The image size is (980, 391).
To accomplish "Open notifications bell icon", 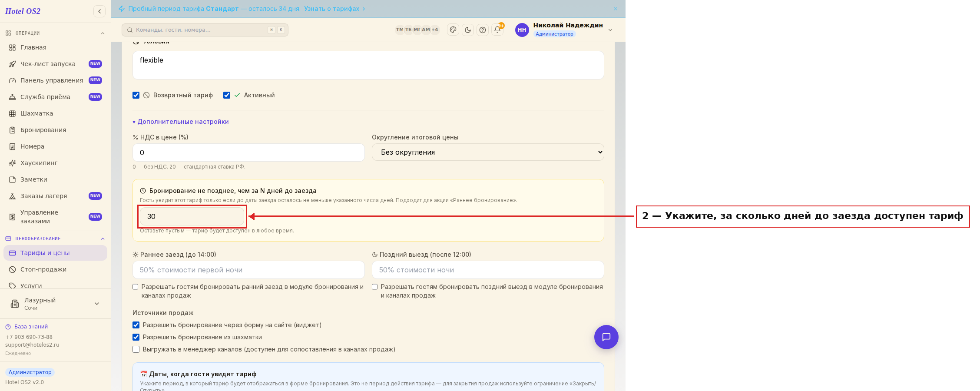I will (497, 30).
